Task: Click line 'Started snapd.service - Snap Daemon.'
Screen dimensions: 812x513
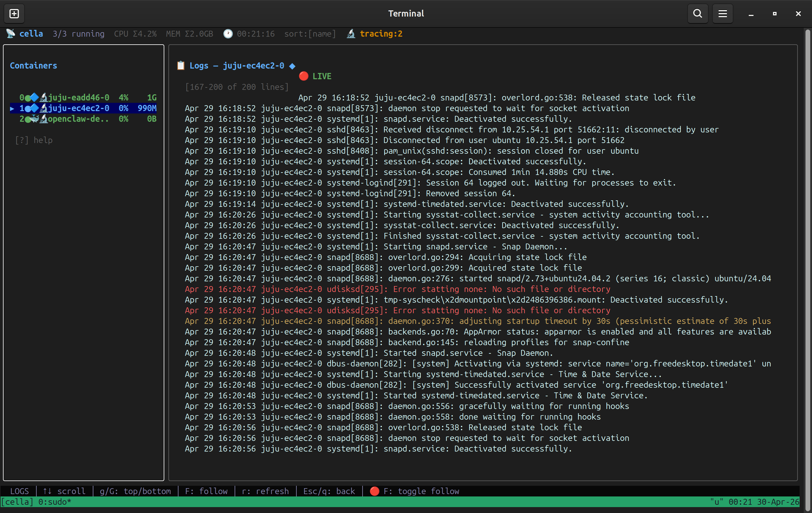Action: (x=369, y=353)
